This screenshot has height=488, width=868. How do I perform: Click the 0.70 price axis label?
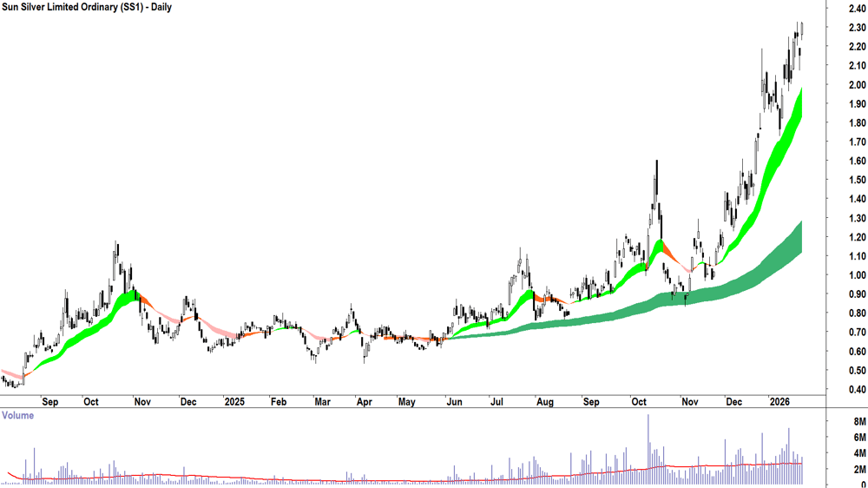coord(857,333)
